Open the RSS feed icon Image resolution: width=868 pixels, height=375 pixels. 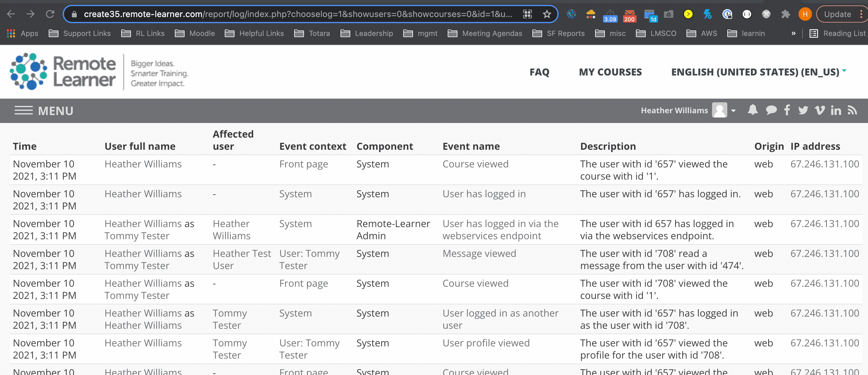click(x=852, y=110)
